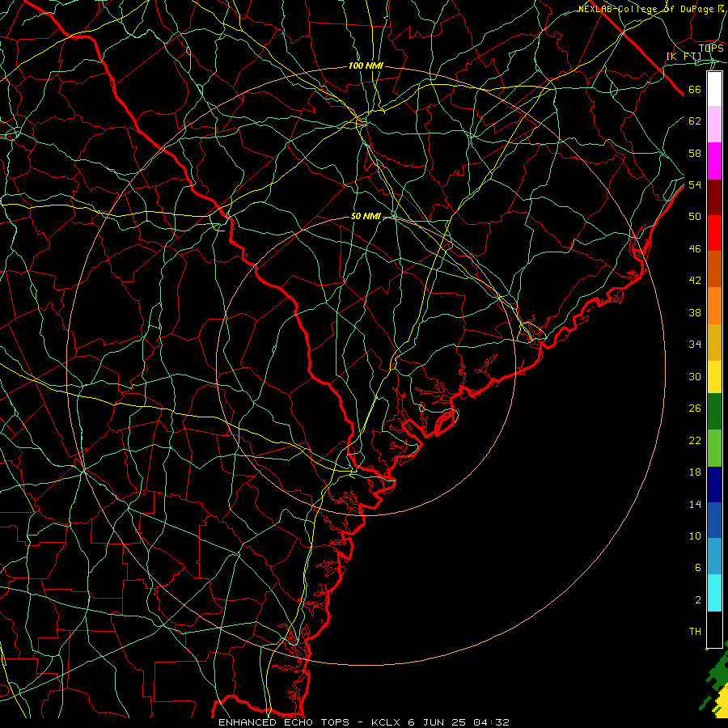
Task: Click the TOPS legend title
Action: coord(711,48)
